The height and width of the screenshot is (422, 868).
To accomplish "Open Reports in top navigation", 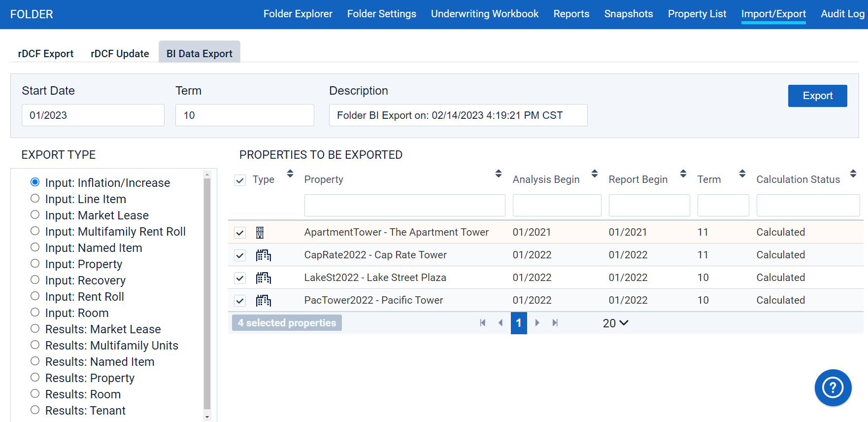I will [571, 14].
